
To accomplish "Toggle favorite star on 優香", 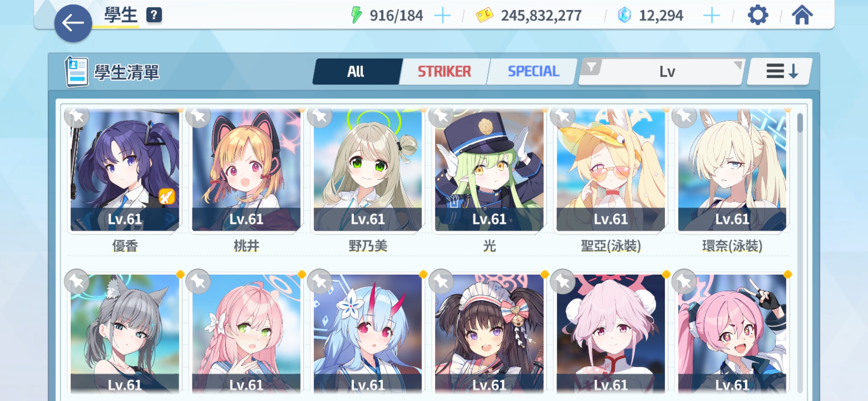I will (77, 117).
